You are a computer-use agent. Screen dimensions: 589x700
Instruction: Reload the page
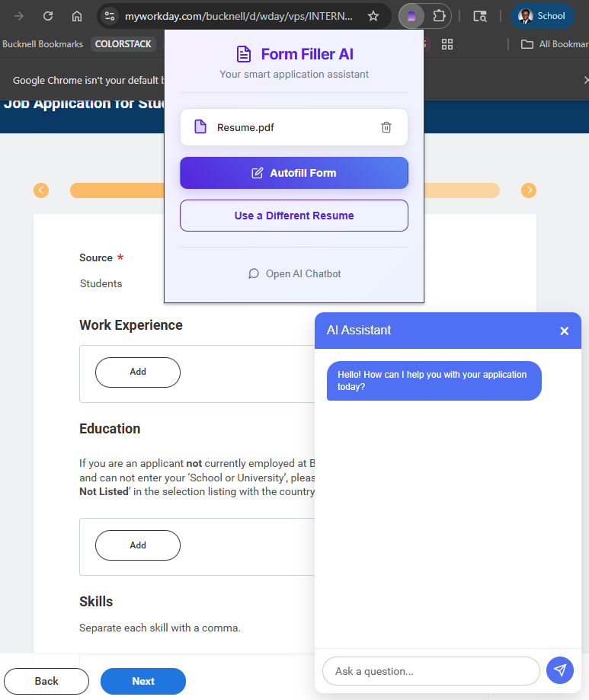pos(48,16)
